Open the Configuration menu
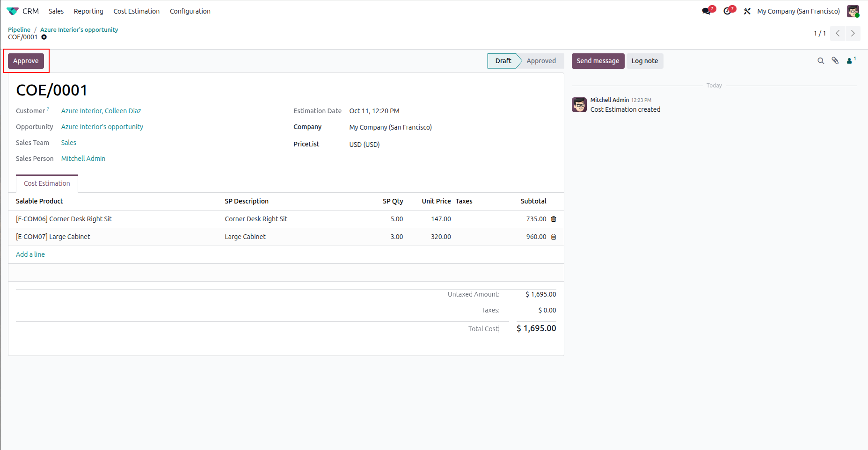 click(x=190, y=11)
